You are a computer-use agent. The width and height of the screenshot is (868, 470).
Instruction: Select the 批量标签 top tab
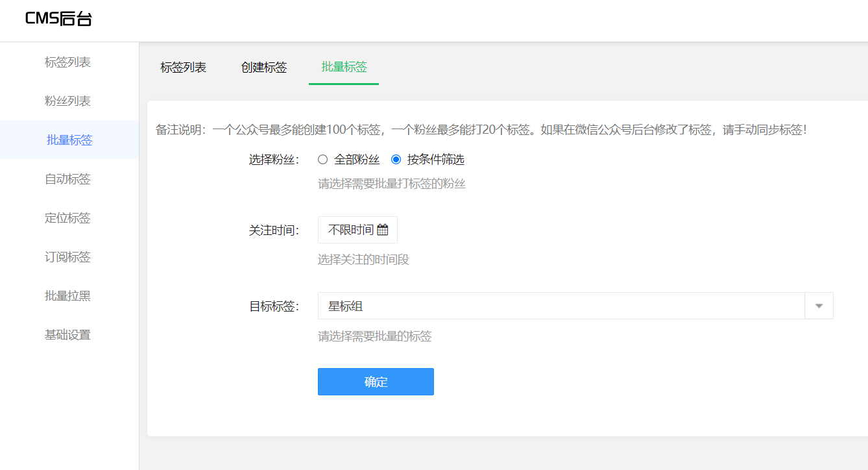click(x=344, y=66)
